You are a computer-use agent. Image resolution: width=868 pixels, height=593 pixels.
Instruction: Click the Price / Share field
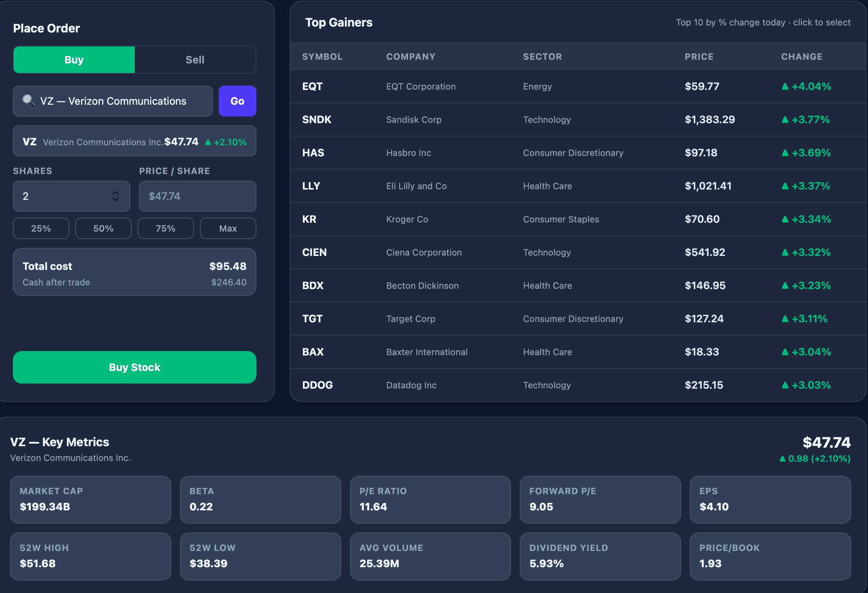198,197
